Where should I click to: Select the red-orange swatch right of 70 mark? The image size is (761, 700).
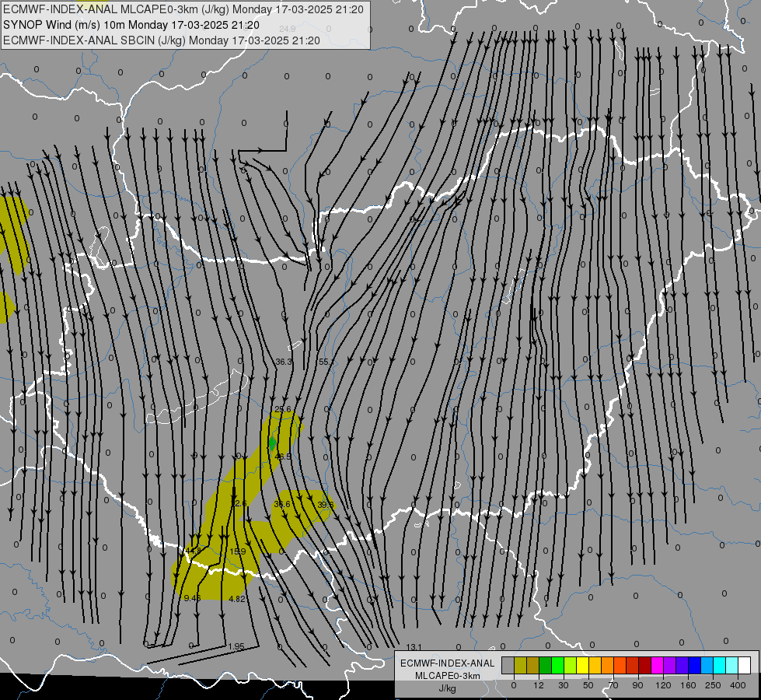[x=620, y=666]
